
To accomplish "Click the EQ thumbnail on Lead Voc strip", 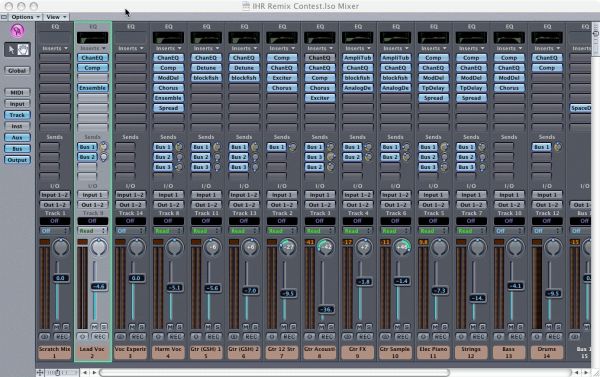I will click(93, 38).
